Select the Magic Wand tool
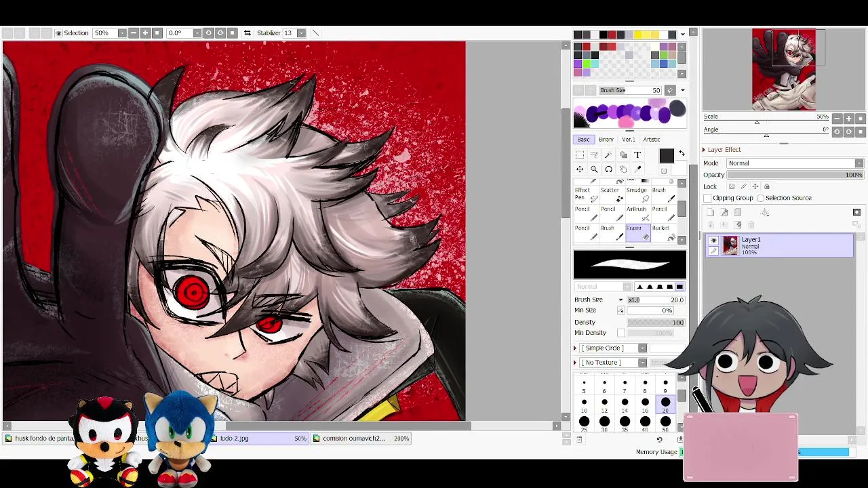 [x=608, y=155]
